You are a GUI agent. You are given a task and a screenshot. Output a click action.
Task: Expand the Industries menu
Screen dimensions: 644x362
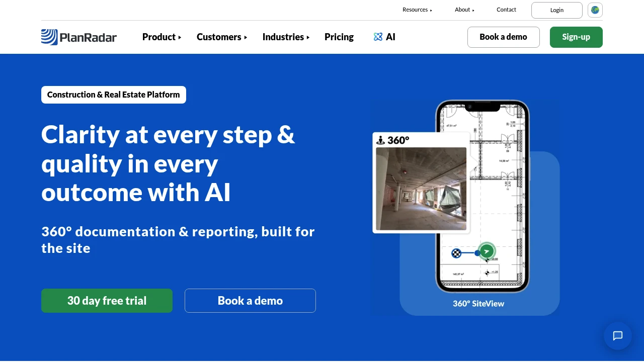pyautogui.click(x=286, y=37)
